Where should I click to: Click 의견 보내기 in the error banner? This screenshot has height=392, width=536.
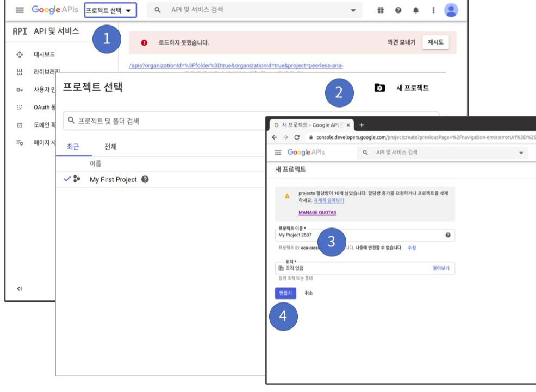coord(401,42)
